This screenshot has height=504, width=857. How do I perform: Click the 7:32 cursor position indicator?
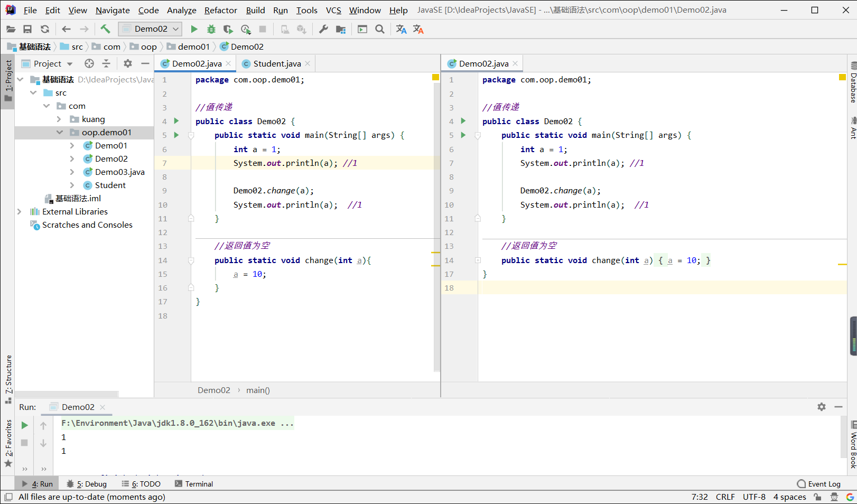click(x=700, y=497)
